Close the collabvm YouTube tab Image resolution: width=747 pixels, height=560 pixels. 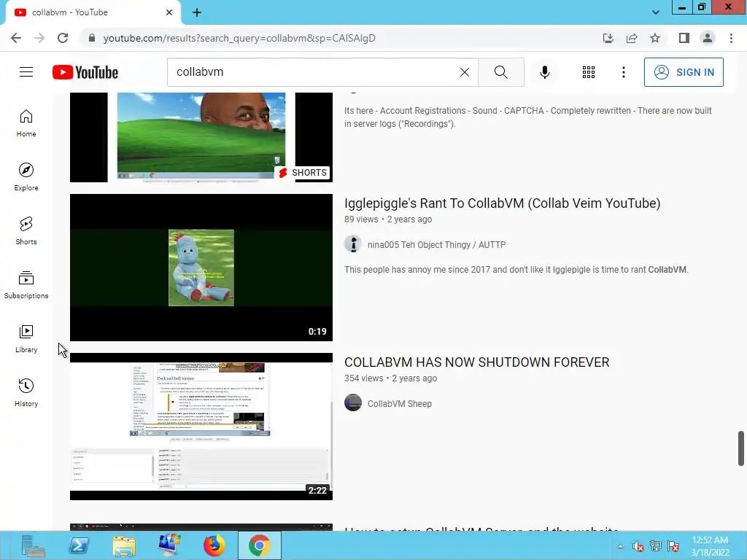coord(169,12)
